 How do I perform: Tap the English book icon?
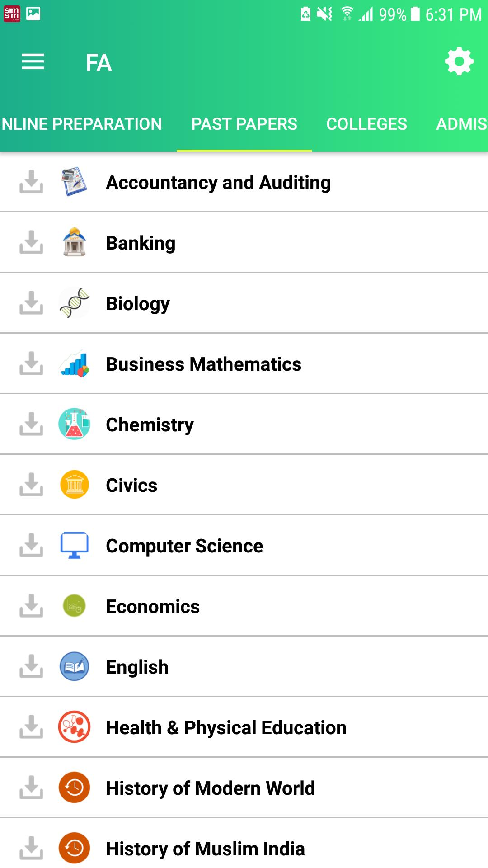[x=74, y=666]
